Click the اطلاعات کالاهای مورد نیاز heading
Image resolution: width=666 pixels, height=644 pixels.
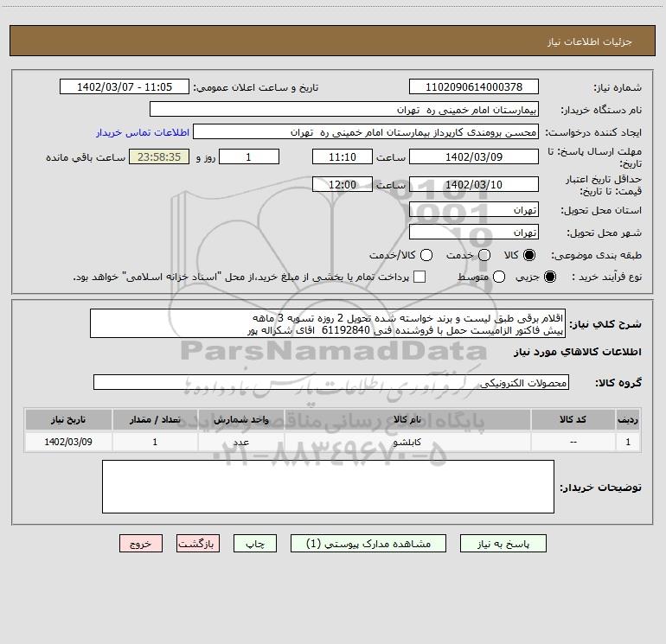pyautogui.click(x=578, y=352)
